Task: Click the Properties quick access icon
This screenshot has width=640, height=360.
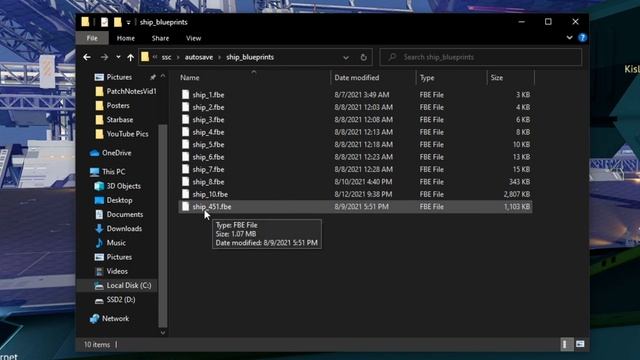Action: pyautogui.click(x=104, y=22)
